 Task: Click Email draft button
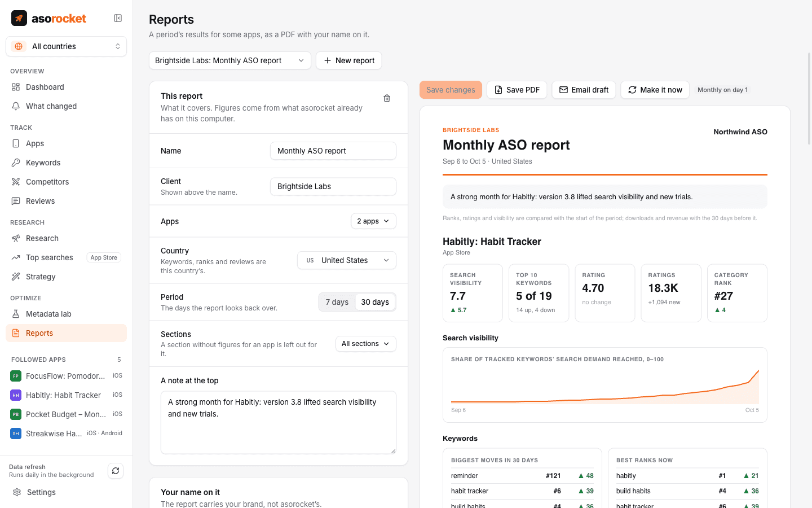(x=584, y=90)
